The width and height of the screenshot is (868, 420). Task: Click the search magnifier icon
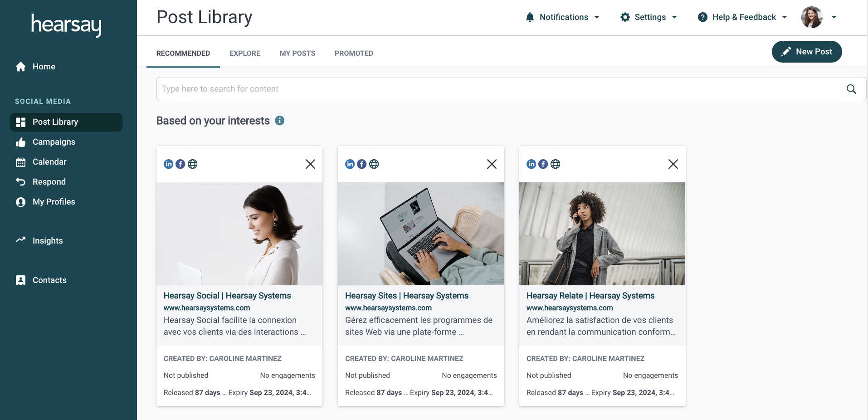tap(851, 89)
